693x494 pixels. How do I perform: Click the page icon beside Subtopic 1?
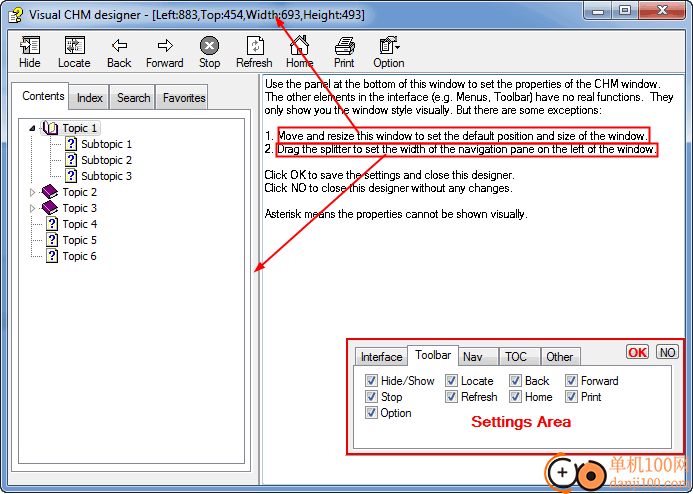(71, 144)
